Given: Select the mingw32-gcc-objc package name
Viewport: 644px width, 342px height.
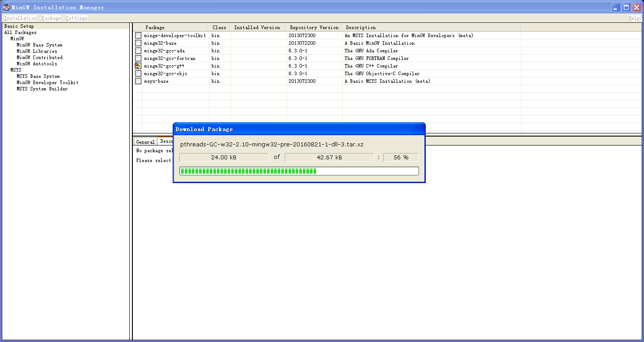Looking at the screenshot, I should click(x=165, y=73).
